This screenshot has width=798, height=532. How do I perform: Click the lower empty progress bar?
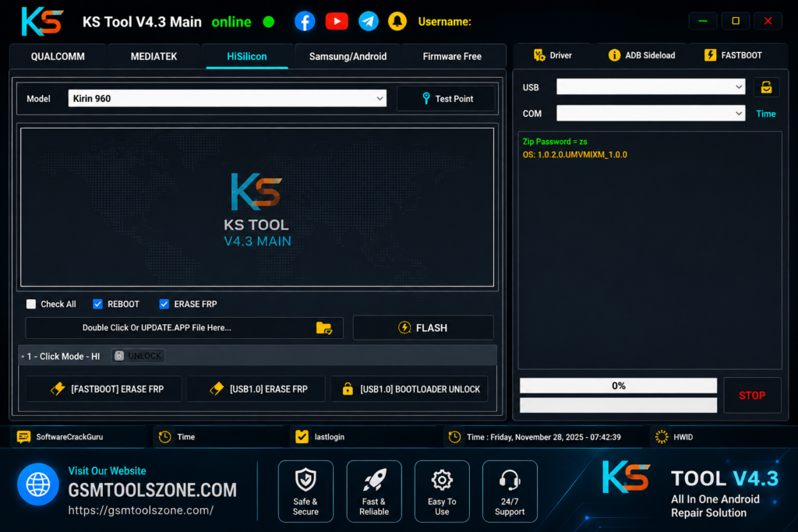618,405
